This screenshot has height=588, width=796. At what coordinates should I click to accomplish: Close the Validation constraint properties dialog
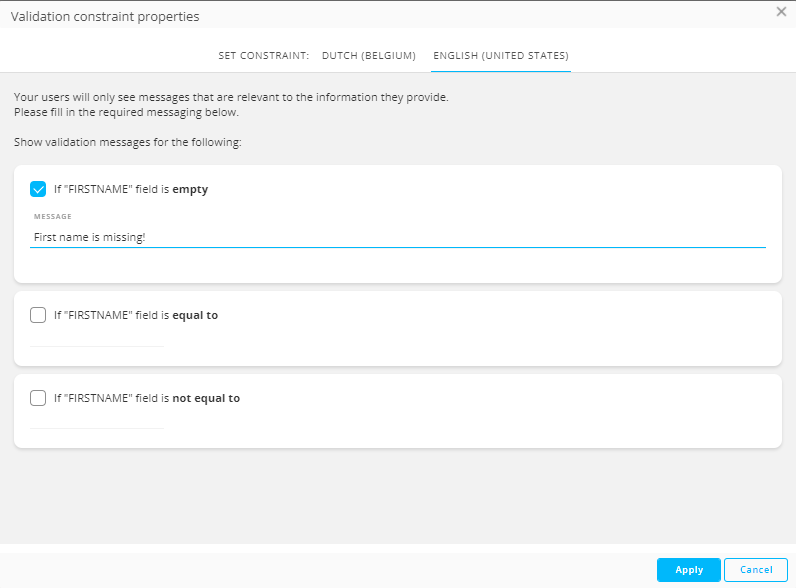(781, 12)
